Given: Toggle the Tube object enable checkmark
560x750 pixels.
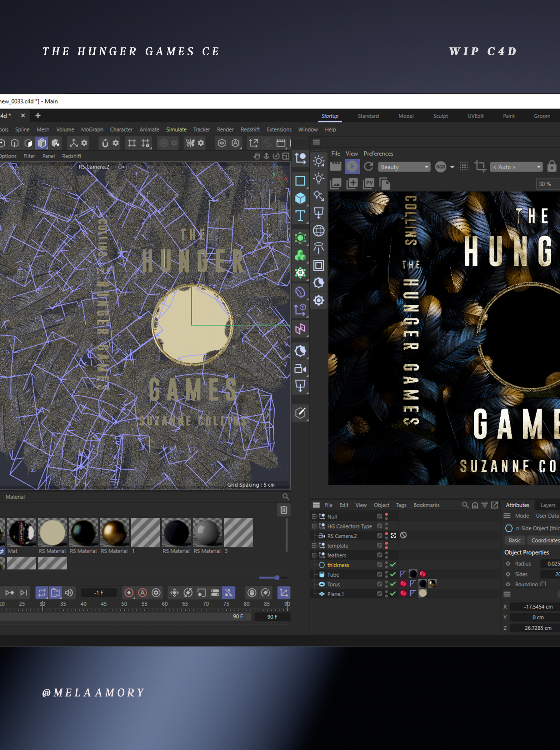Looking at the screenshot, I should pyautogui.click(x=393, y=574).
